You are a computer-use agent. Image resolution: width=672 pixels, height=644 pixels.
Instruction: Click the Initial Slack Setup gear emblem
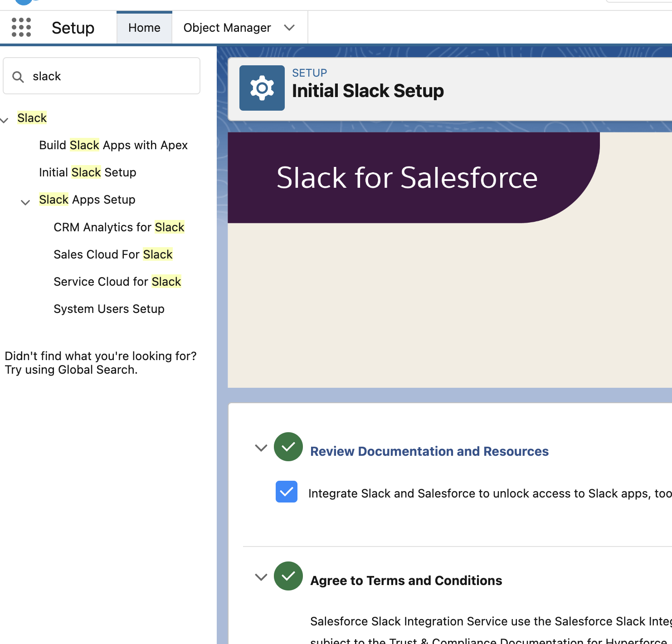click(x=262, y=88)
